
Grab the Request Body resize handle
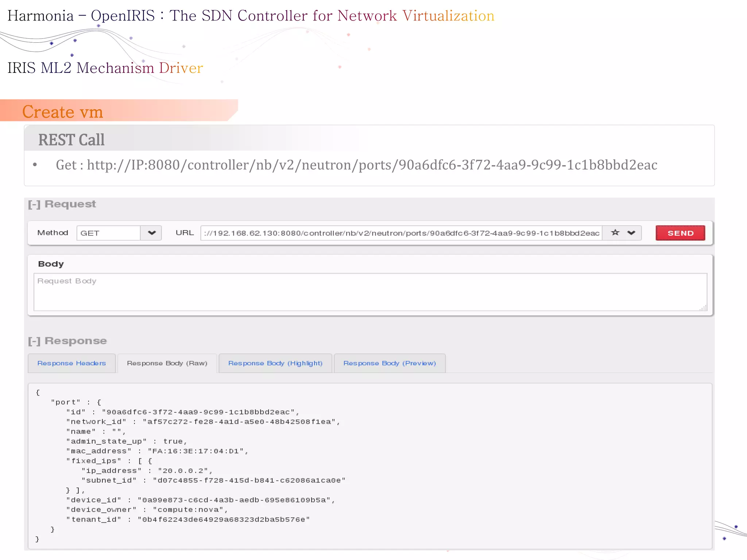click(704, 308)
